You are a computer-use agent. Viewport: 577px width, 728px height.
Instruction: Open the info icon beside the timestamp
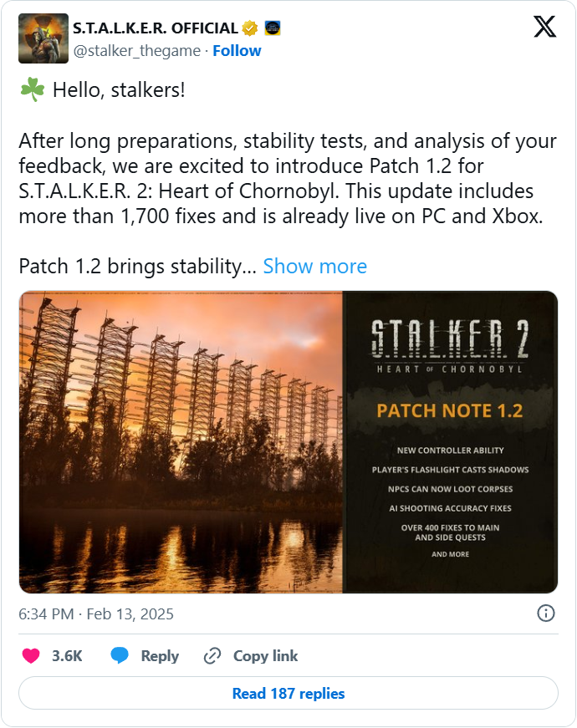coord(545,613)
